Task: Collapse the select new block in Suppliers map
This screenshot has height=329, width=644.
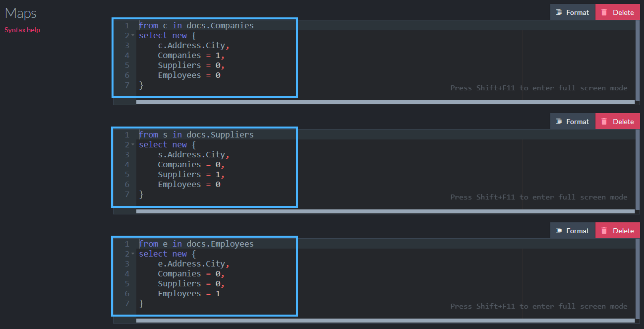Action: [133, 145]
